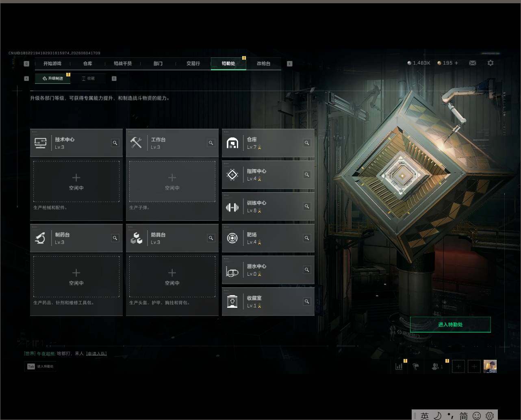Switch to the 特战干员 tab
The image size is (521, 420).
coord(123,63)
